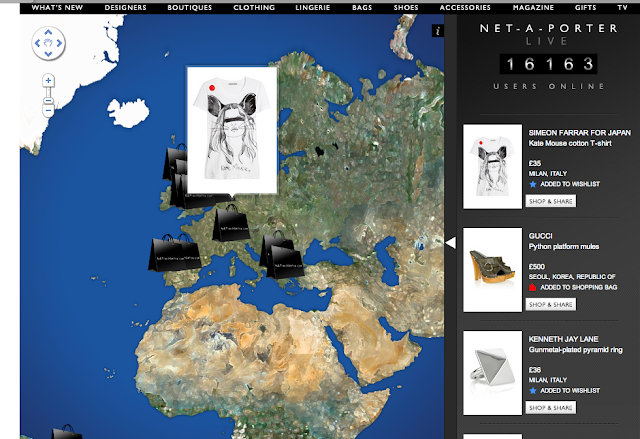Open the Accessories menu
This screenshot has width=640, height=439.
click(x=465, y=7)
